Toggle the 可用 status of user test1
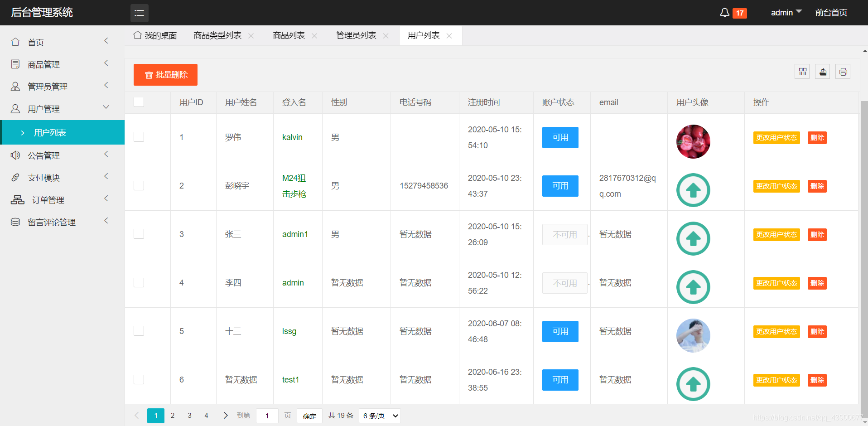868x426 pixels. tap(560, 380)
